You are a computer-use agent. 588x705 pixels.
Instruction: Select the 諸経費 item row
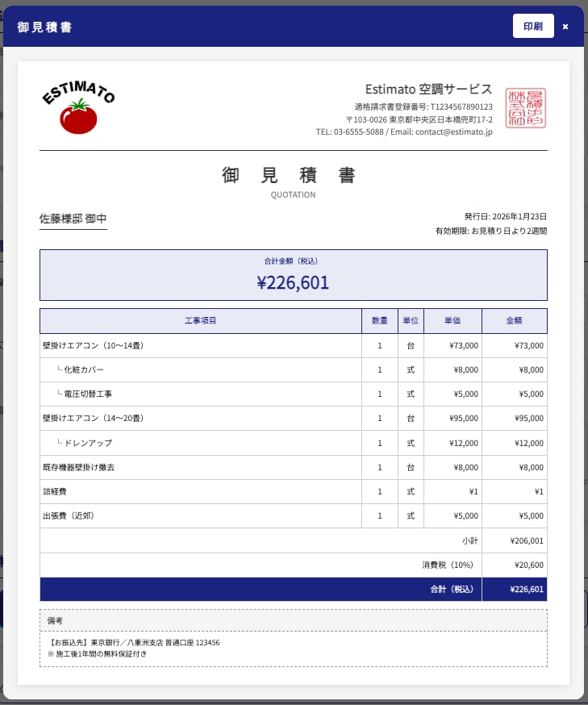click(294, 492)
